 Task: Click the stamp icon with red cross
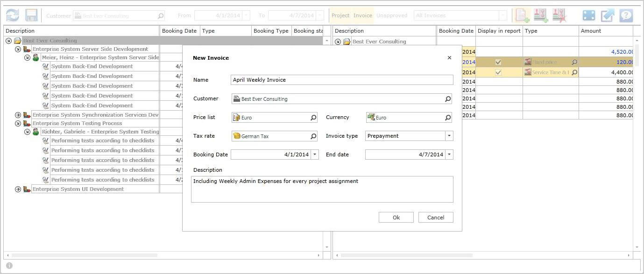(x=559, y=15)
